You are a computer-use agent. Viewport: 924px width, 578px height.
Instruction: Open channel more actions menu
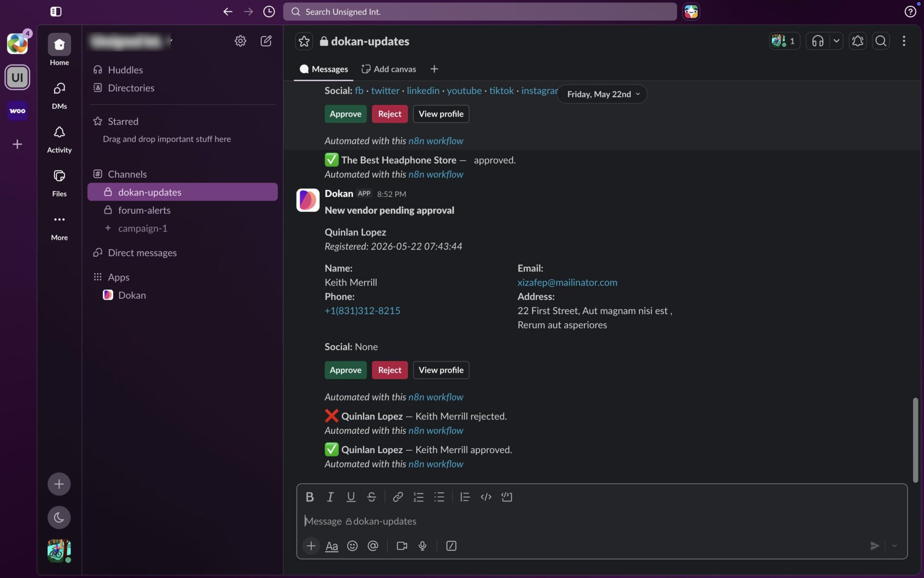click(x=904, y=41)
